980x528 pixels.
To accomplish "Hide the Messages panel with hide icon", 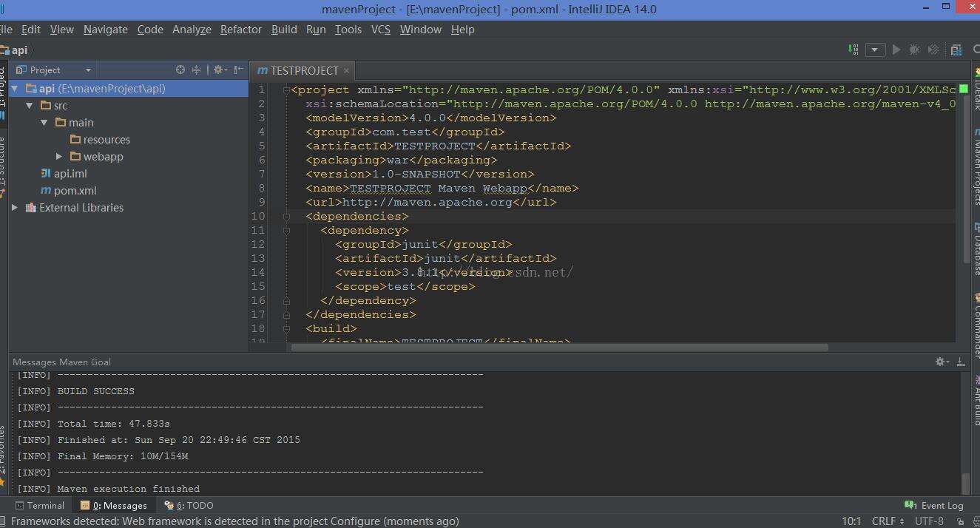I will click(x=961, y=362).
